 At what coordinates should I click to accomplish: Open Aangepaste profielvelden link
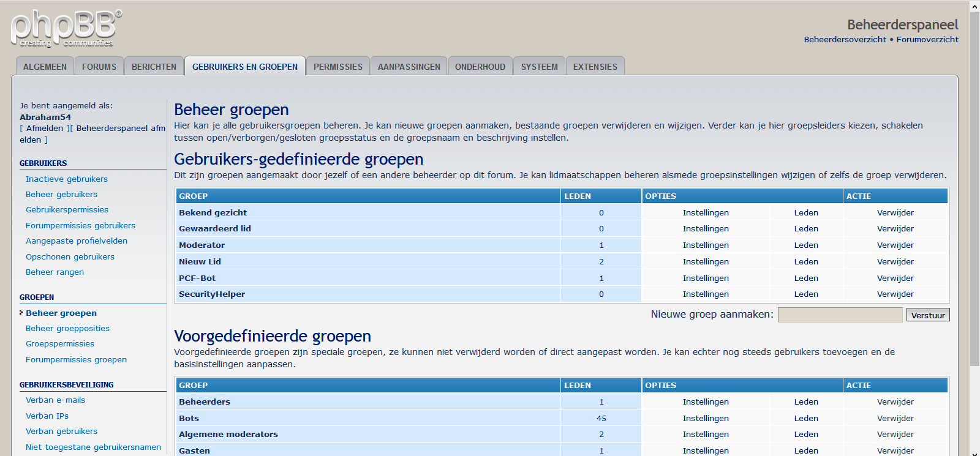click(77, 241)
